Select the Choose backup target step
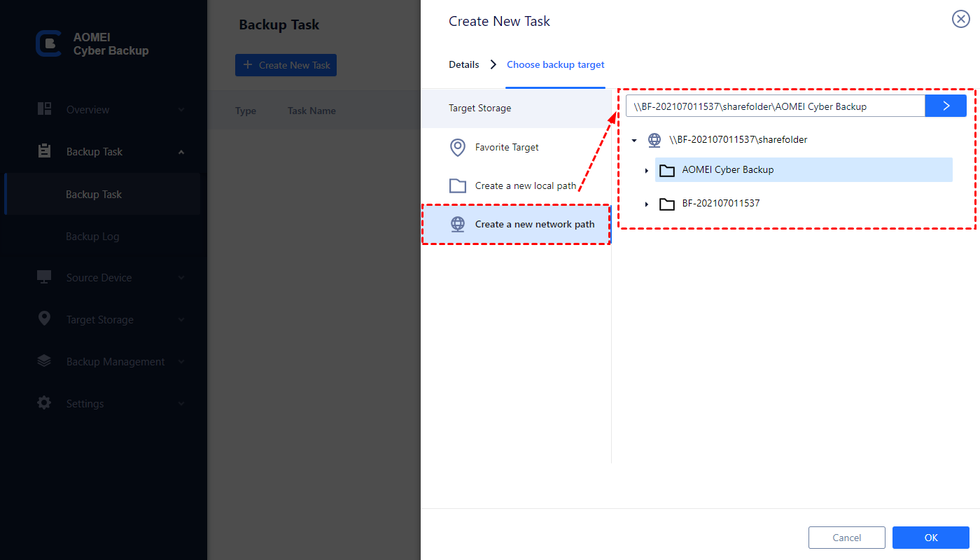 [x=556, y=64]
